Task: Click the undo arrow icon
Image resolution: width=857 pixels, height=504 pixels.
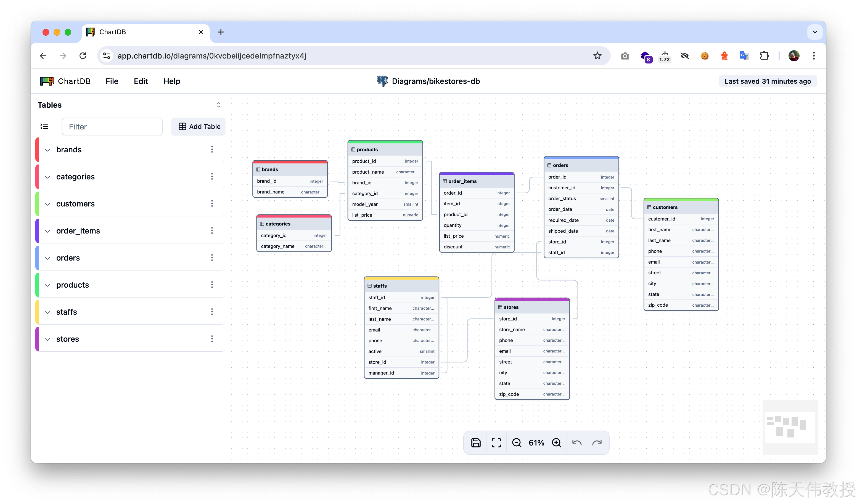Action: pyautogui.click(x=577, y=442)
